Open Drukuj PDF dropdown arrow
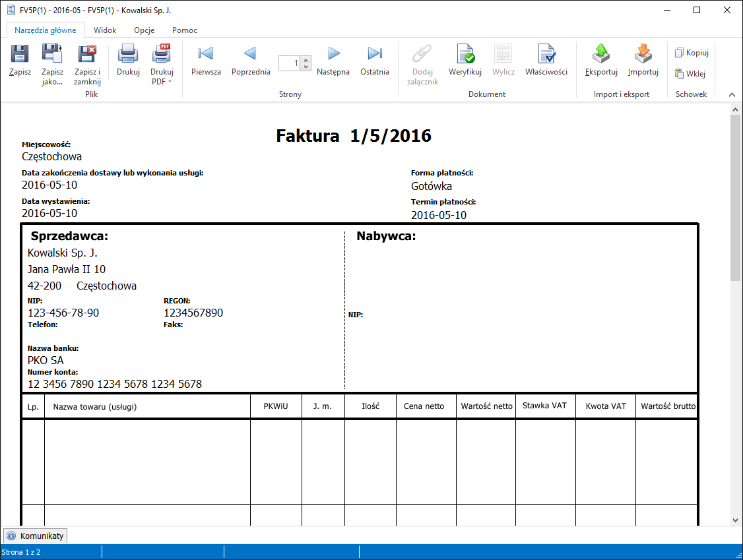 (x=170, y=82)
